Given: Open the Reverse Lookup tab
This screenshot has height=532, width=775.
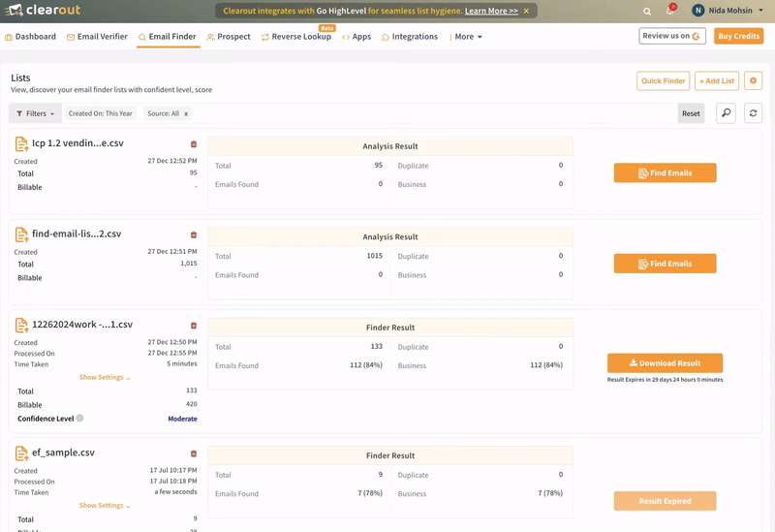Looking at the screenshot, I should [296, 37].
